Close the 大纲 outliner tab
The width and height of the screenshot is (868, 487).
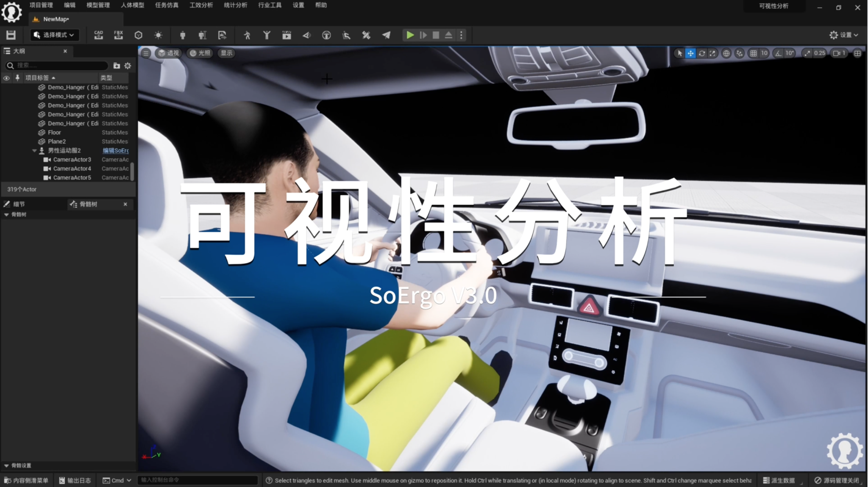[65, 51]
